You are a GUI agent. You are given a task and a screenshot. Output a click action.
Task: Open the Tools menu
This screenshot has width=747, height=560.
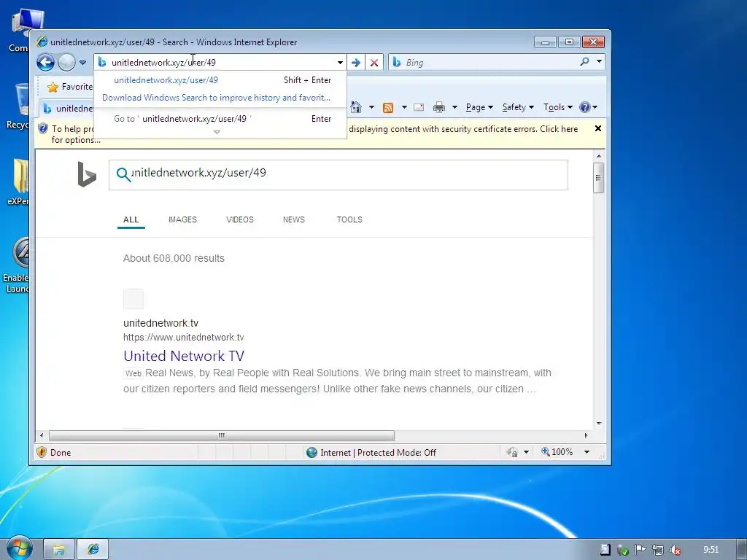[558, 107]
